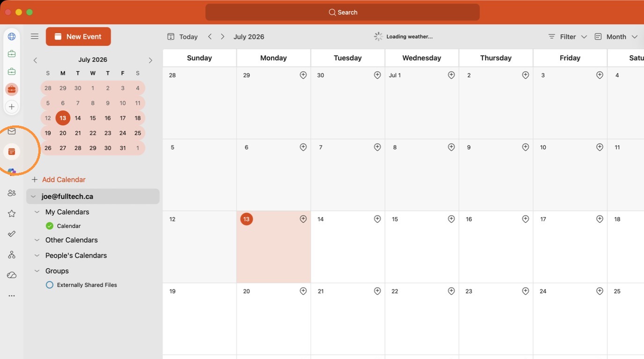The image size is (644, 359).
Task: Select the Saturday July 11 day cell
Action: point(626,175)
